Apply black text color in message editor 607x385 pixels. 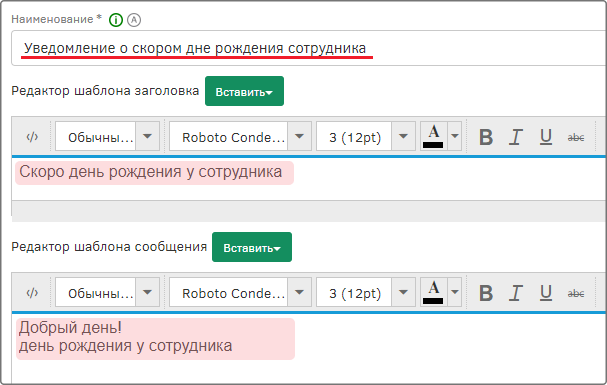(434, 292)
